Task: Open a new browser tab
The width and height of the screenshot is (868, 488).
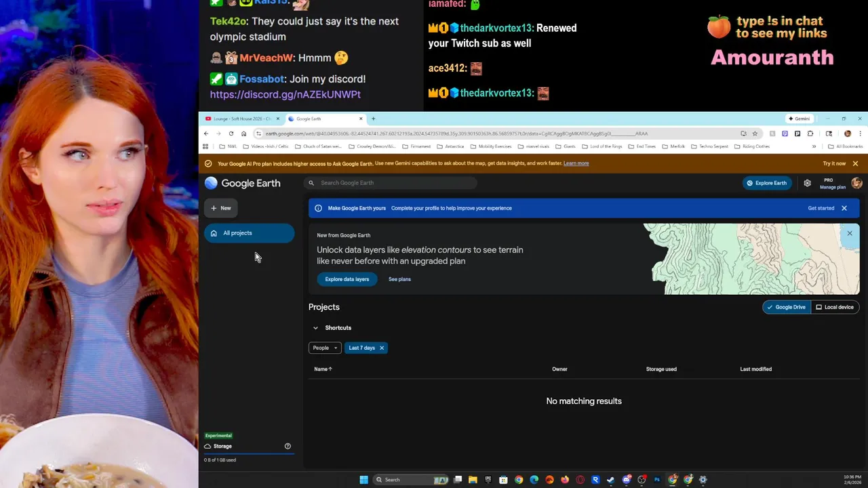Action: (x=373, y=119)
